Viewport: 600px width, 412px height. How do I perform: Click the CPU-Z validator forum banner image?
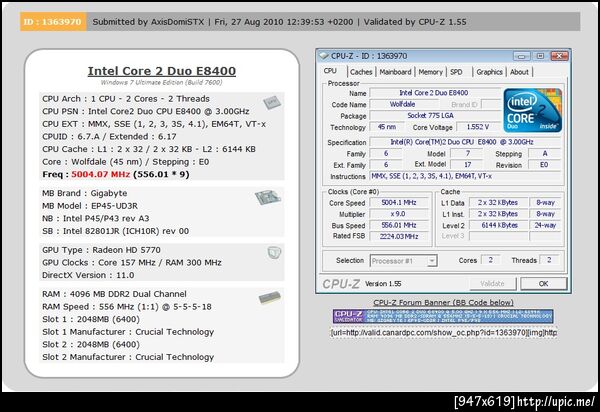coord(443,316)
